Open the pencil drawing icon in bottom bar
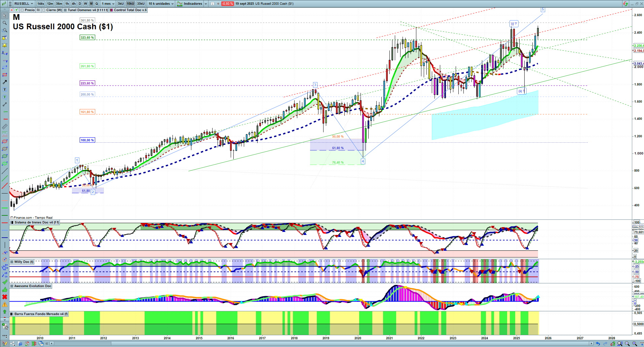The height and width of the screenshot is (347, 644). tap(5, 344)
